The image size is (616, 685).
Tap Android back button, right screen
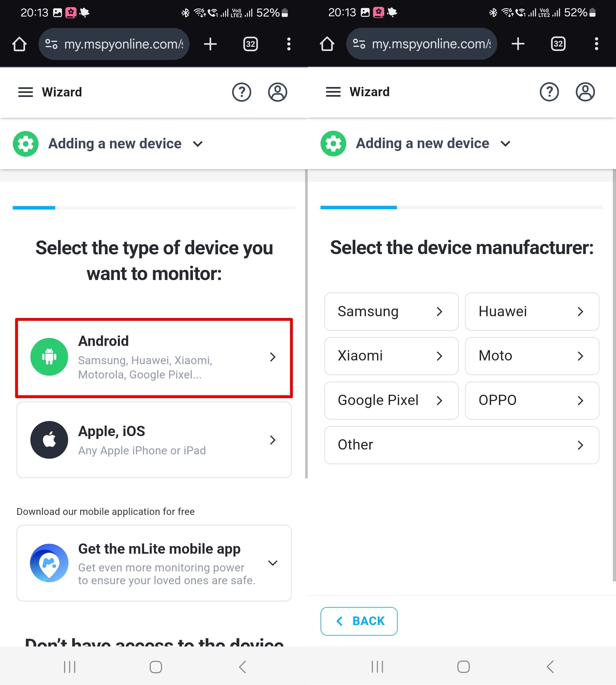click(550, 667)
